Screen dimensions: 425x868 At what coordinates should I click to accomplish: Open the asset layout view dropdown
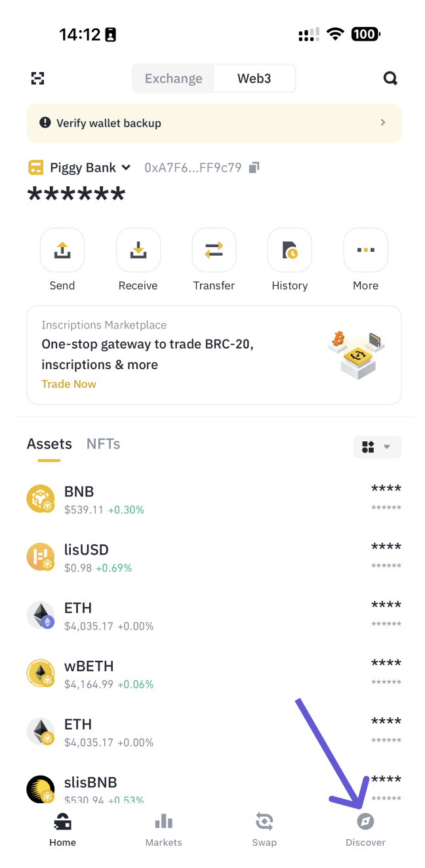[x=377, y=447]
